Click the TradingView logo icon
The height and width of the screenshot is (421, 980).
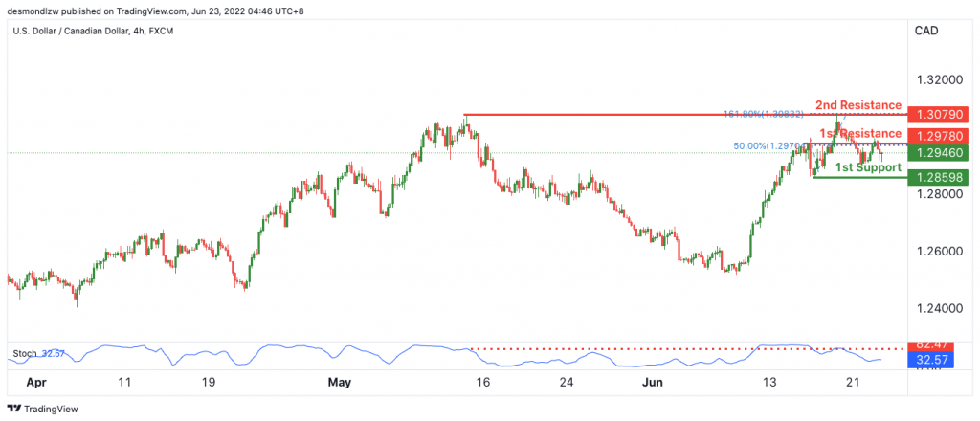point(13,410)
